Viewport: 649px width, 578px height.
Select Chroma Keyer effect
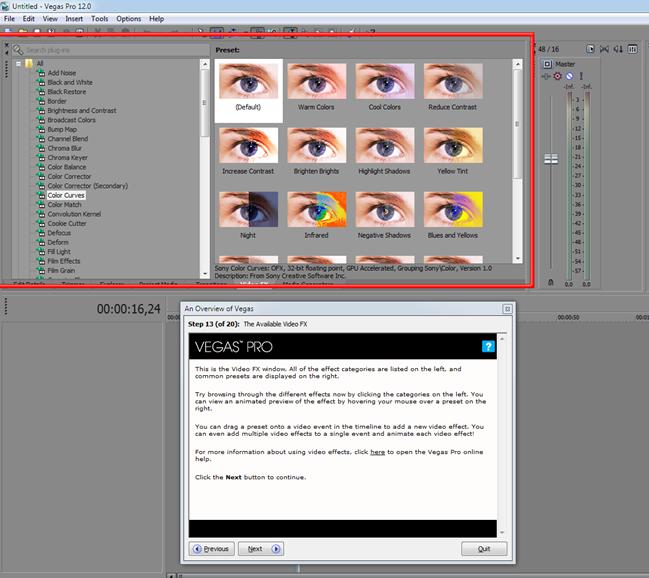pyautogui.click(x=67, y=158)
